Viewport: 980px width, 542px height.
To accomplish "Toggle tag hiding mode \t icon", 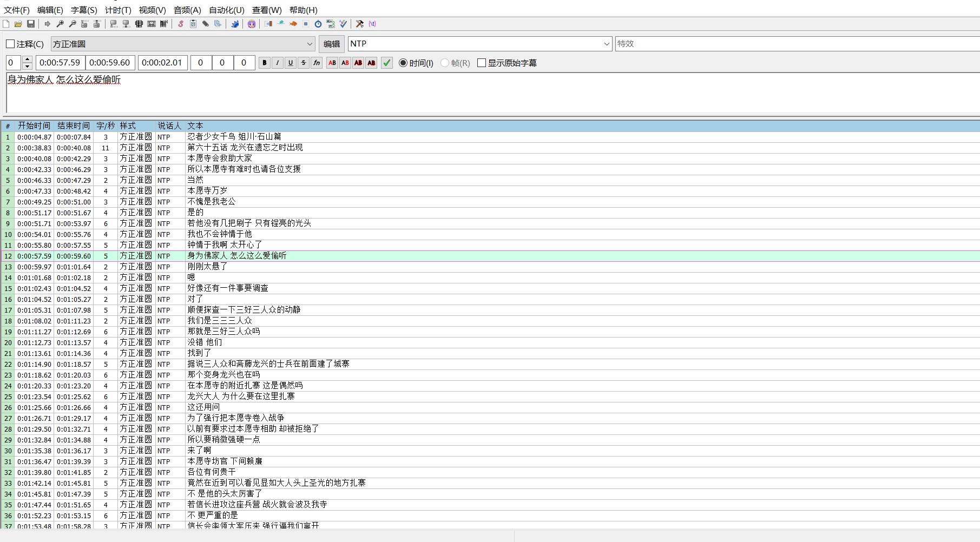I will coord(372,24).
